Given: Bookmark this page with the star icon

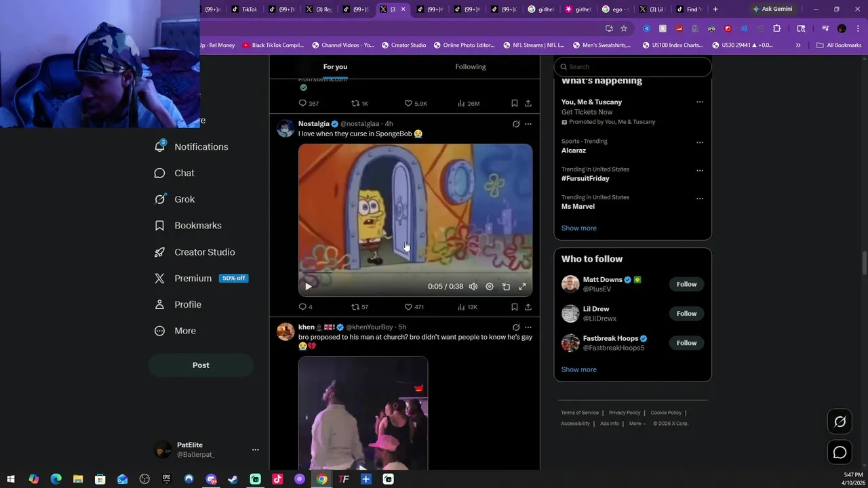Looking at the screenshot, I should 624,28.
